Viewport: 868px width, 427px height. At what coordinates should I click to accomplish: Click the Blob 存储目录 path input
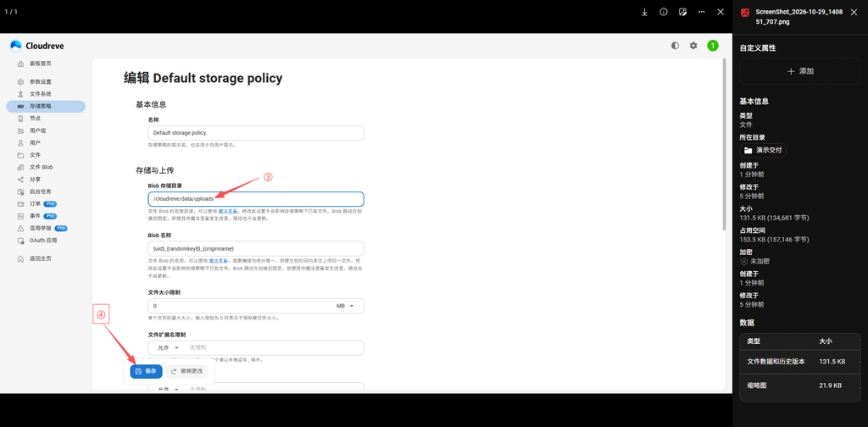point(256,199)
